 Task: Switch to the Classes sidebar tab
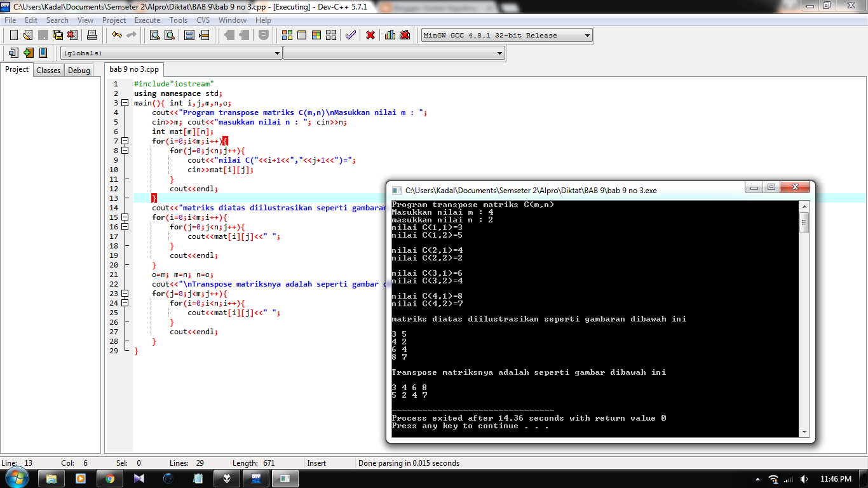tap(48, 71)
